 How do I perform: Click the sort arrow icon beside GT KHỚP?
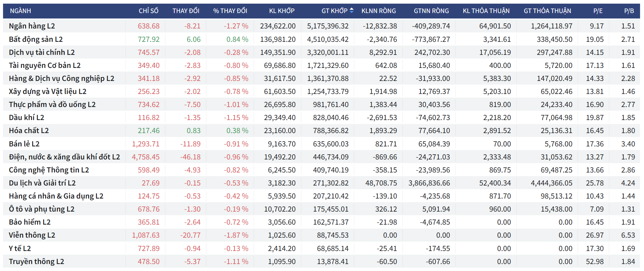coord(352,11)
